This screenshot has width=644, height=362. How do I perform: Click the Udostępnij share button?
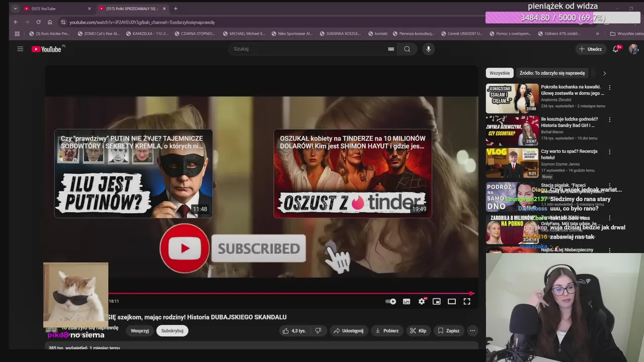pos(348,331)
